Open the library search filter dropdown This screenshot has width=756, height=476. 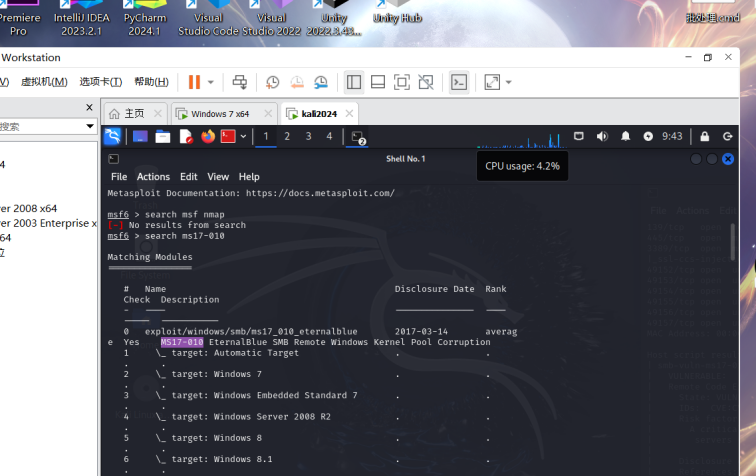tap(90, 127)
